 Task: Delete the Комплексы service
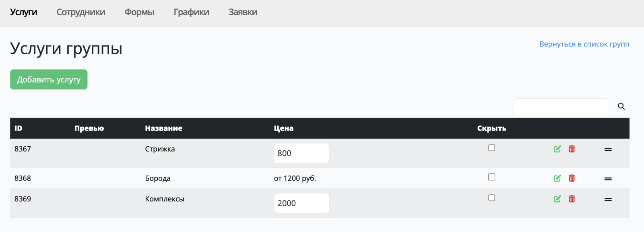572,199
